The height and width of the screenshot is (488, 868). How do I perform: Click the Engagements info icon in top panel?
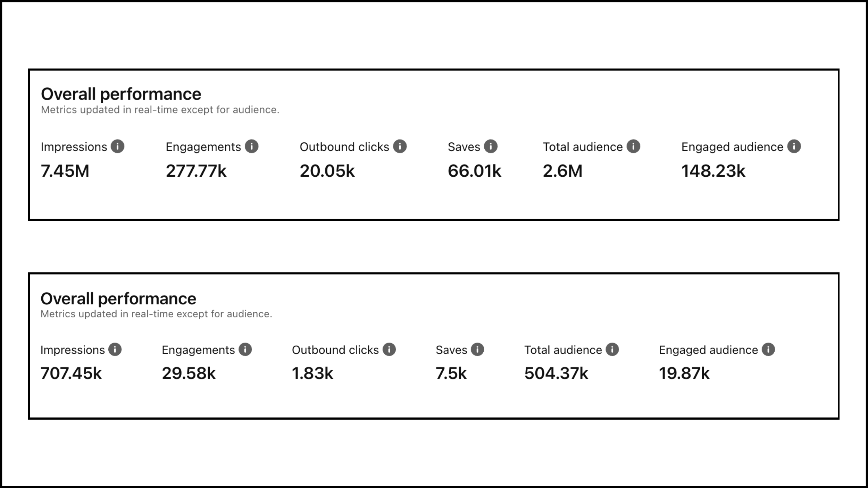click(x=251, y=146)
